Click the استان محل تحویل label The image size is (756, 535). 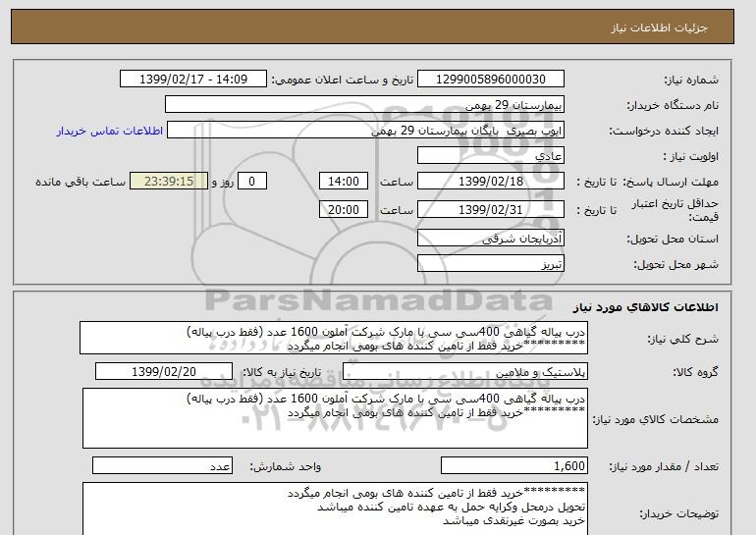point(673,240)
